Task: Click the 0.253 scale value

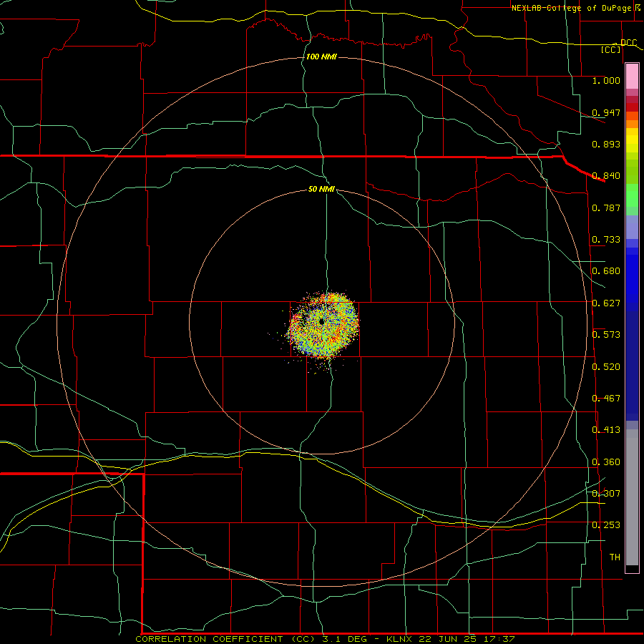Action: tap(606, 525)
